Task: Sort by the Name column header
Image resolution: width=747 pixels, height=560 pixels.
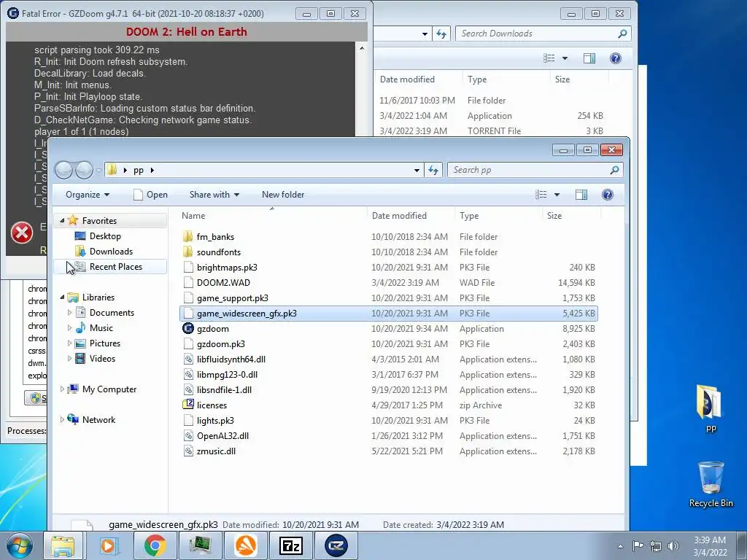Action: coord(272,216)
